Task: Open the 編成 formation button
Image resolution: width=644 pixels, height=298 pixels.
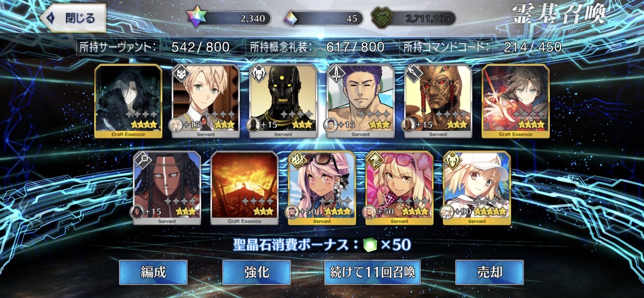Action: pos(153,272)
